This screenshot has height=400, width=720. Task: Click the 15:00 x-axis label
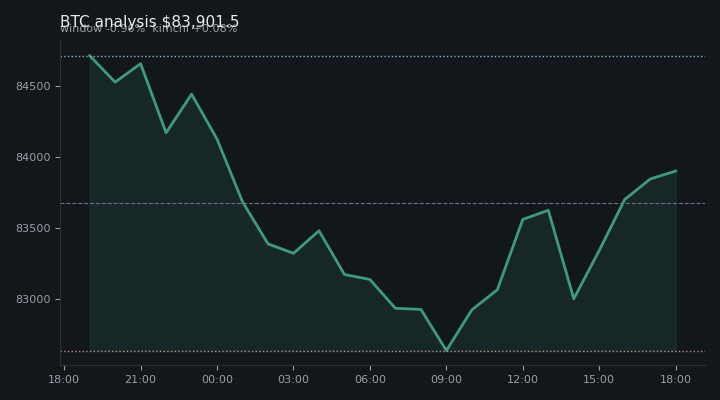tap(599, 379)
